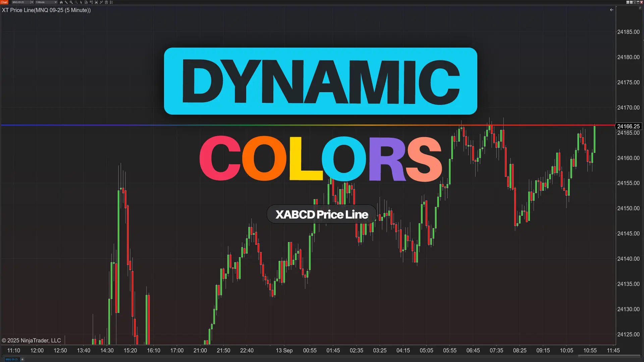Change the chart style using the bar icon
The width and height of the screenshot is (644, 362).
tap(61, 2)
